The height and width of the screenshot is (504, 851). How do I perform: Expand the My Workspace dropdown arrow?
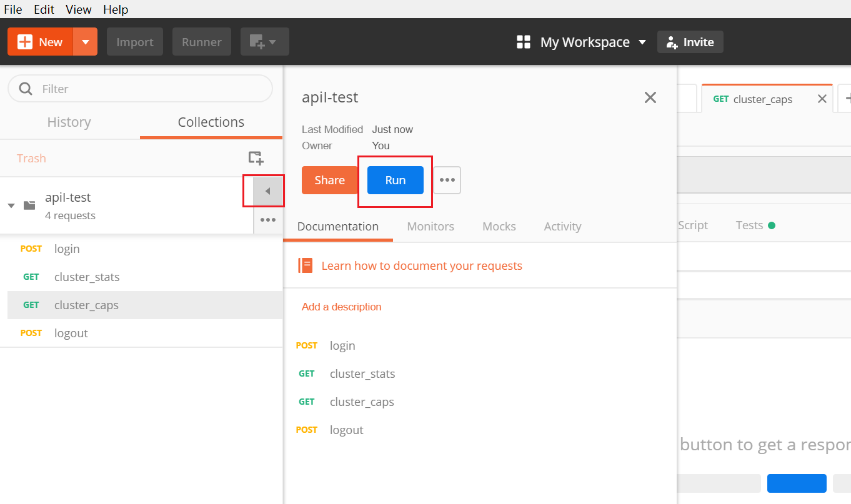click(642, 42)
